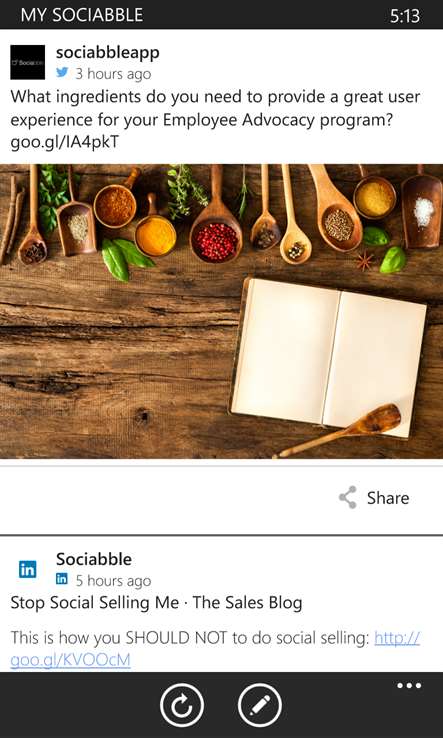Open the goo.gl/IA4pkT link text
Image resolution: width=443 pixels, height=738 pixels.
64,143
